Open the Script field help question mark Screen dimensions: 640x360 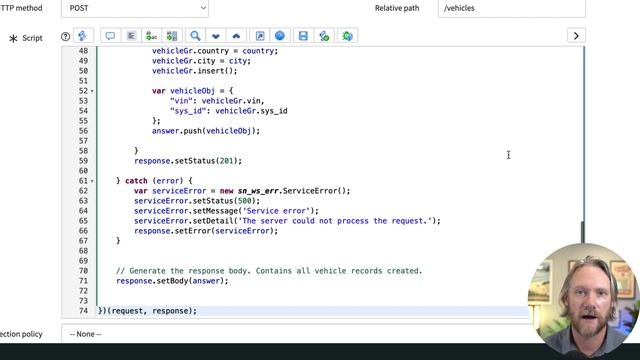tap(65, 37)
